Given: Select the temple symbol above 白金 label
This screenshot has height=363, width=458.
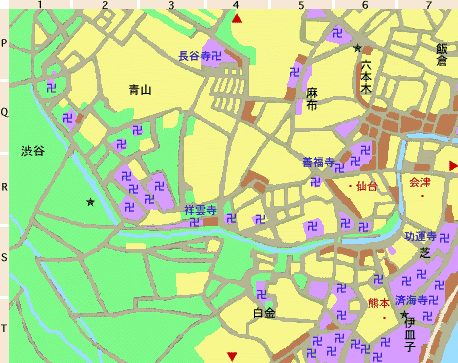Looking at the screenshot, I should point(262,294).
